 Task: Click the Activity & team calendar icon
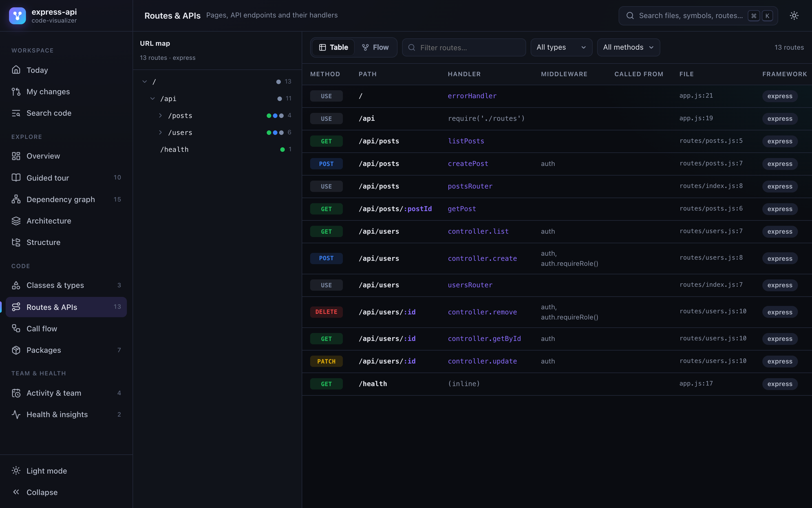pyautogui.click(x=16, y=393)
